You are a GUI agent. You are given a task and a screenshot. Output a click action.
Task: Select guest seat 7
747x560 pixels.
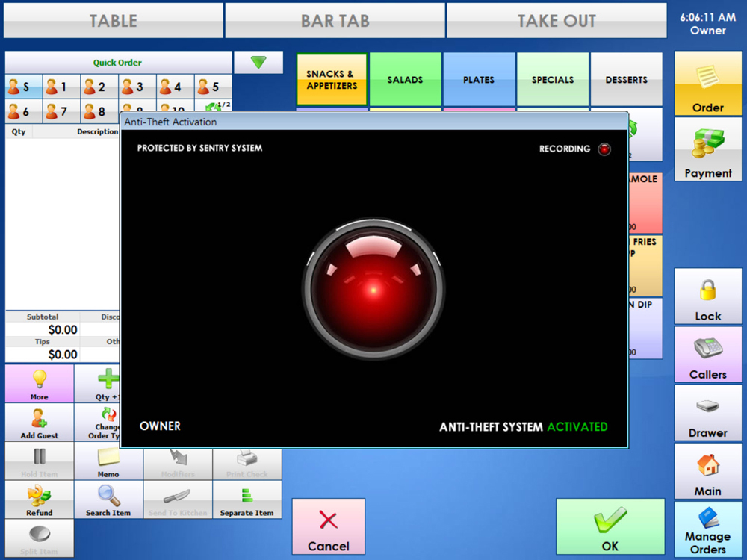click(x=61, y=111)
